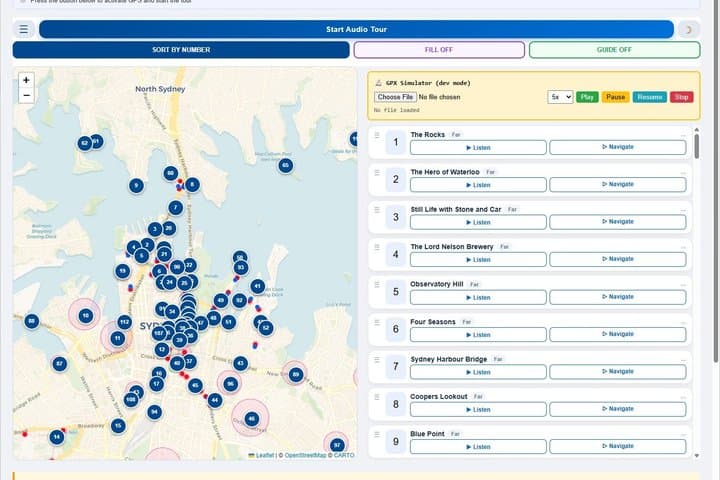720x480 pixels.
Task: Select map marker 88
Action: pyautogui.click(x=32, y=321)
